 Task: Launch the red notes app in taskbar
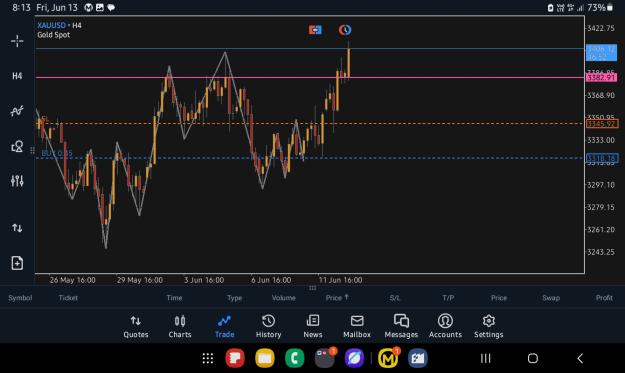tap(235, 358)
